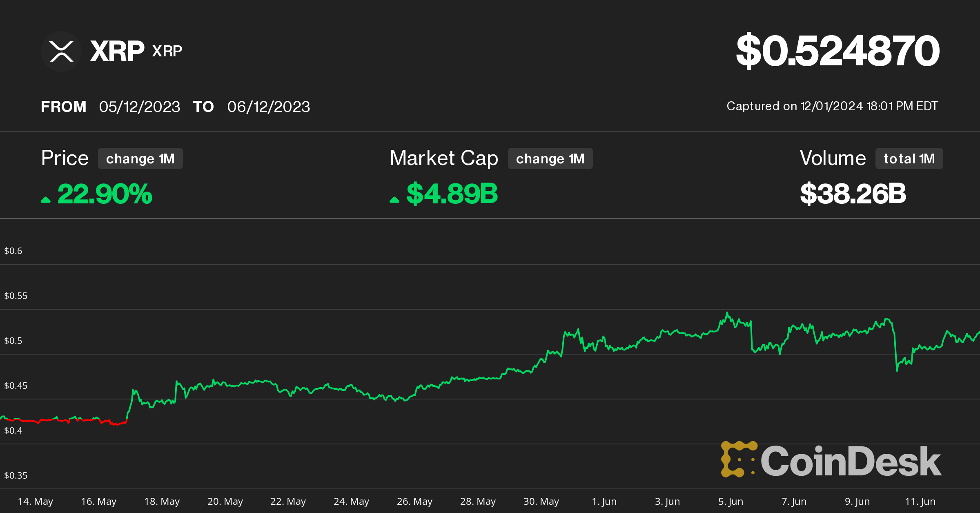This screenshot has height=513, width=980.
Task: Click the XRP logo icon
Action: tap(61, 51)
